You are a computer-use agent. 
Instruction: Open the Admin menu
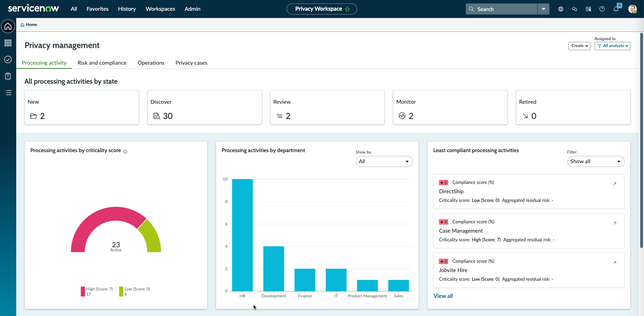(192, 9)
